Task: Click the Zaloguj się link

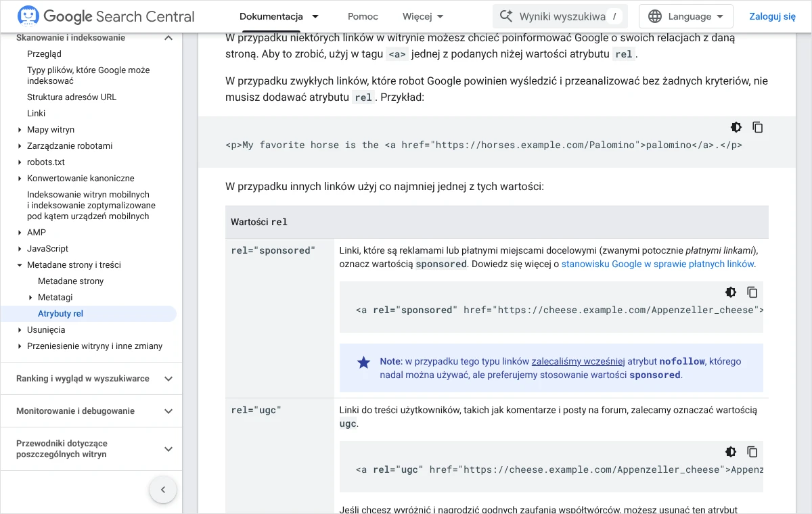Action: tap(772, 16)
